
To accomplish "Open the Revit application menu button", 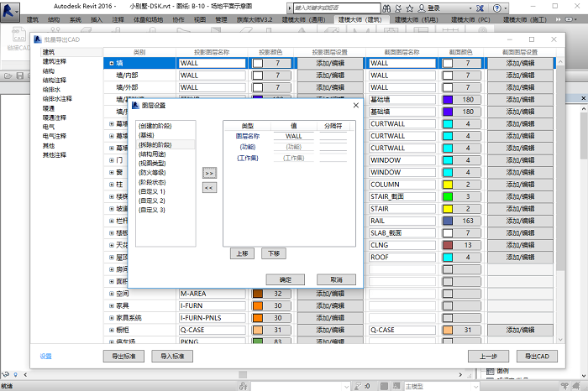I will [x=10, y=11].
